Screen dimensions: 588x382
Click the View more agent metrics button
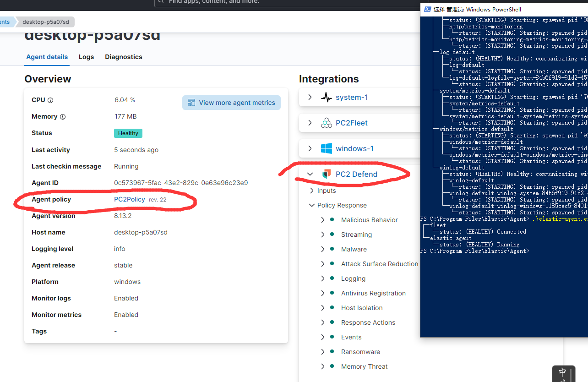click(x=231, y=103)
